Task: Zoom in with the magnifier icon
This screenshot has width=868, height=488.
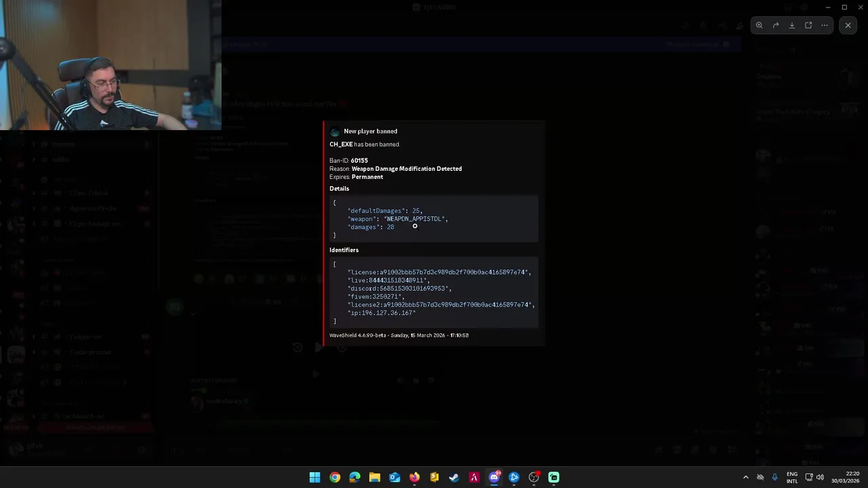Action: tap(759, 25)
